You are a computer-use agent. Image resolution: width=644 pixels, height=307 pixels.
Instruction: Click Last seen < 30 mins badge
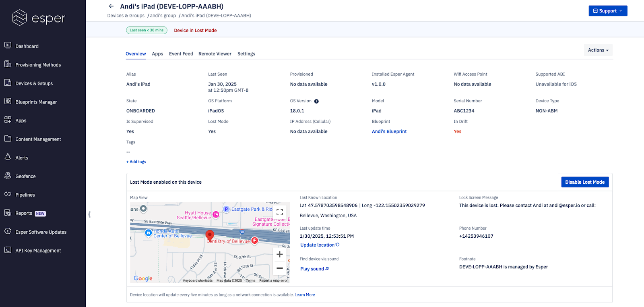click(147, 30)
